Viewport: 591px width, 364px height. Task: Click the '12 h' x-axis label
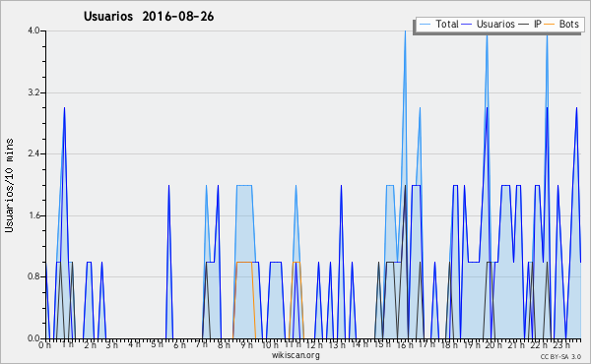point(314,345)
